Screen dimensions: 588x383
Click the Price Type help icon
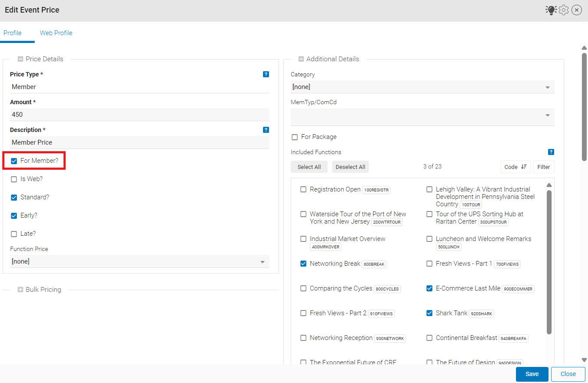(266, 74)
